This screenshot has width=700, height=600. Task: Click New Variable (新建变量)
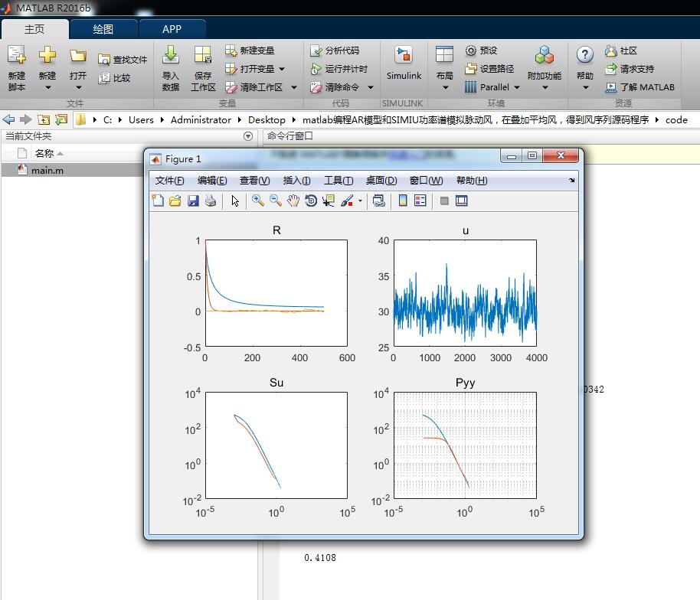click(x=250, y=51)
